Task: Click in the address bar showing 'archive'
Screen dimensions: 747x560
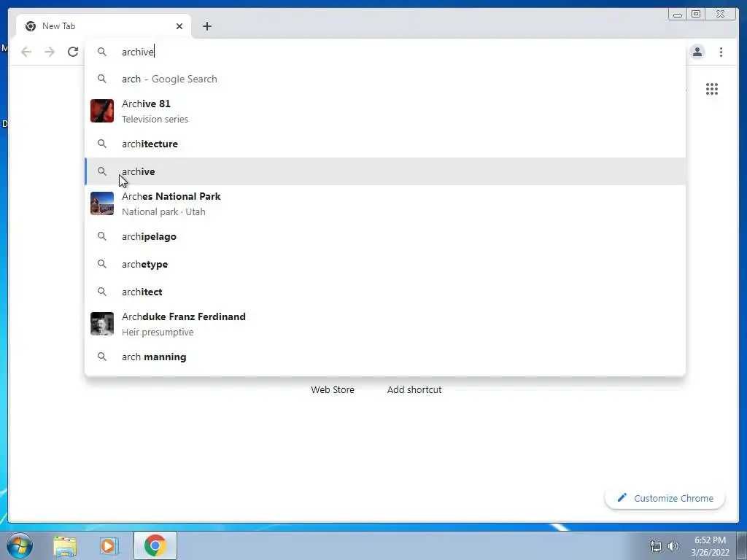Action: point(385,52)
